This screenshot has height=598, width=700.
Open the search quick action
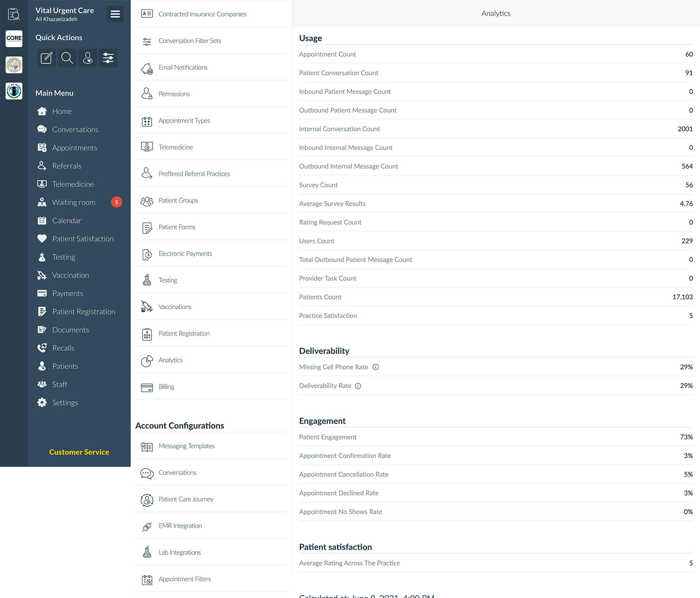click(x=67, y=58)
